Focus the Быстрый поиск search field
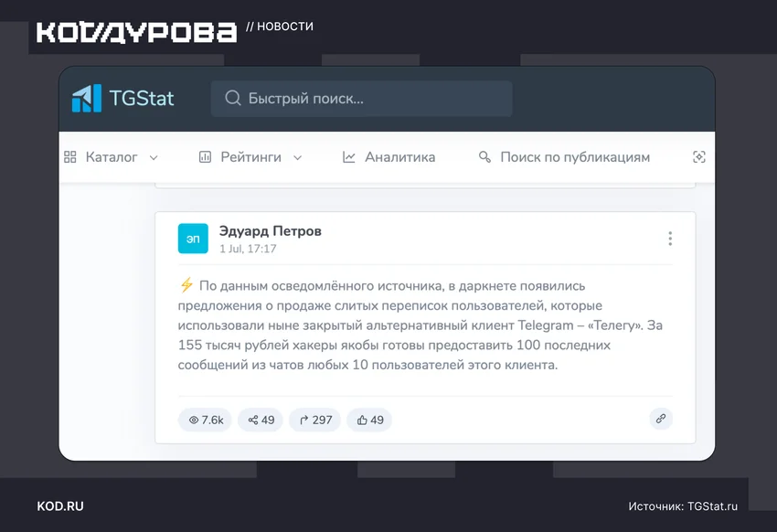The width and height of the screenshot is (777, 532). point(361,99)
